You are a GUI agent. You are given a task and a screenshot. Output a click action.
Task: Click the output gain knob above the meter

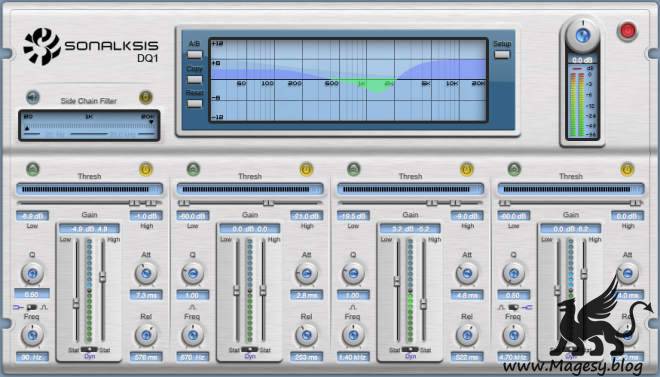point(583,35)
